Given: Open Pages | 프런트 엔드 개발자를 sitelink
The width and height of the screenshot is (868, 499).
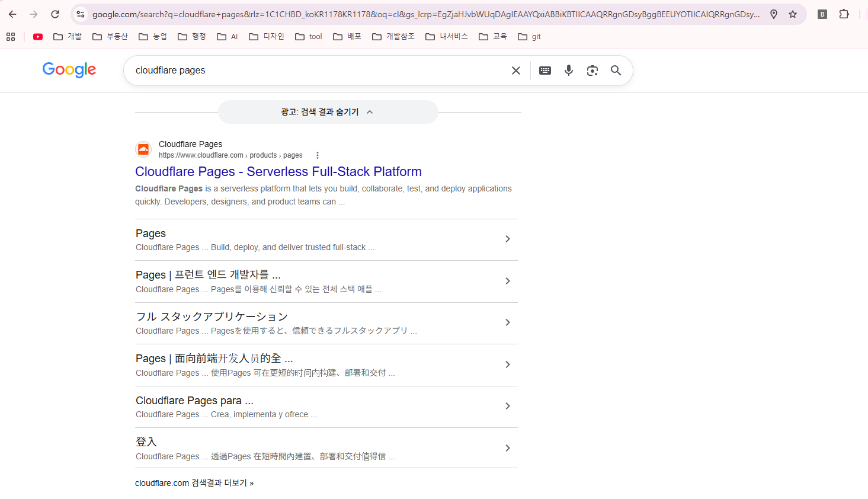Looking at the screenshot, I should (x=326, y=282).
